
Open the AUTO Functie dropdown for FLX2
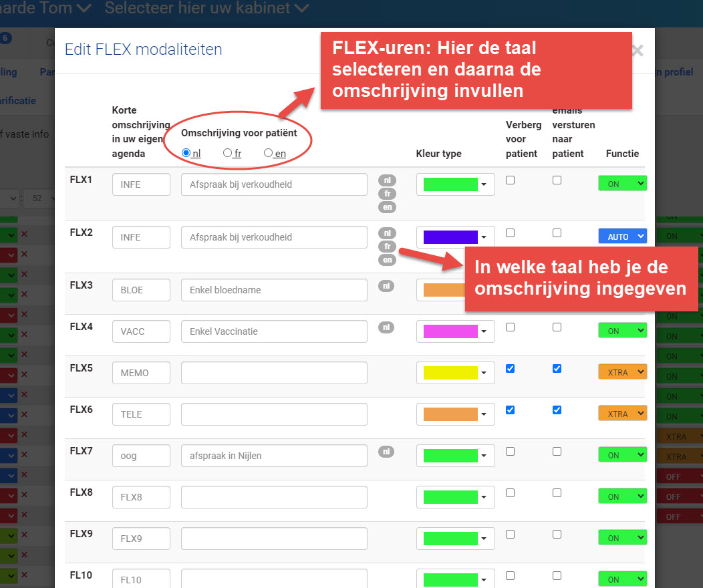[x=622, y=237]
